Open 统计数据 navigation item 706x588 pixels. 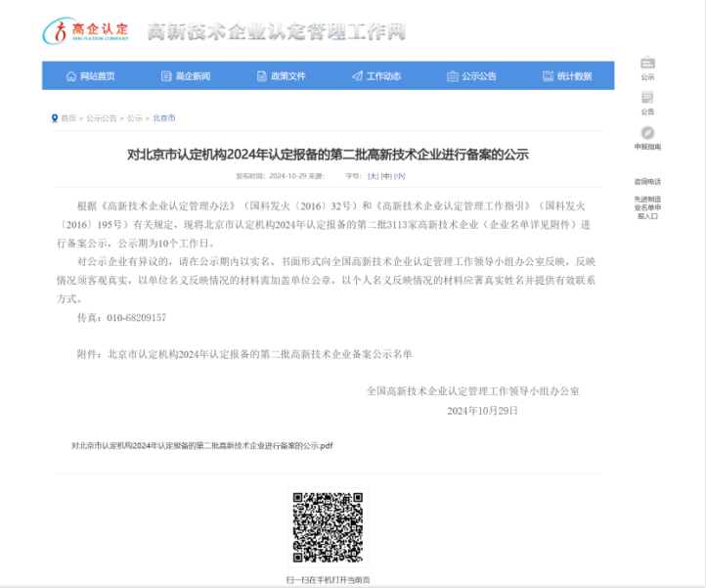pos(567,76)
